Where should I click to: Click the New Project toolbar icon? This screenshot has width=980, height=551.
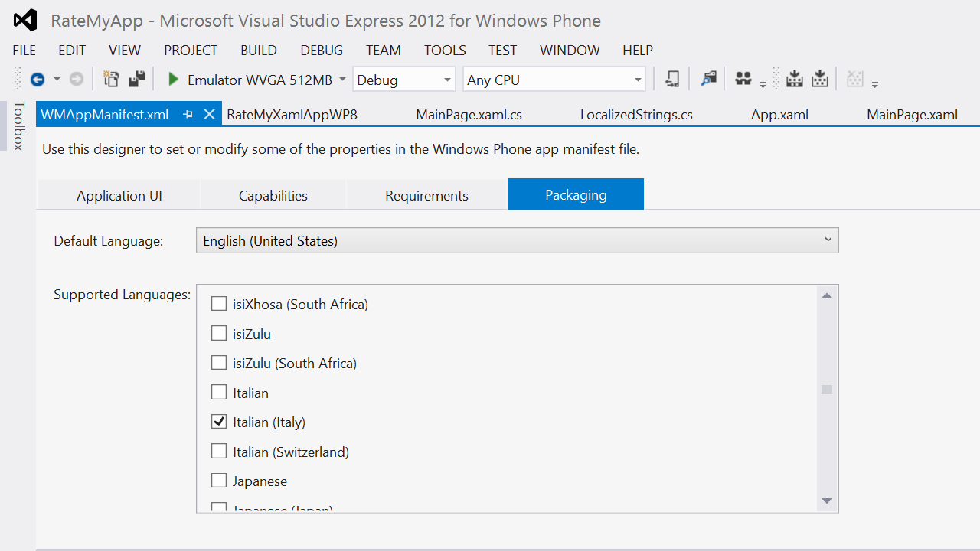click(x=112, y=80)
